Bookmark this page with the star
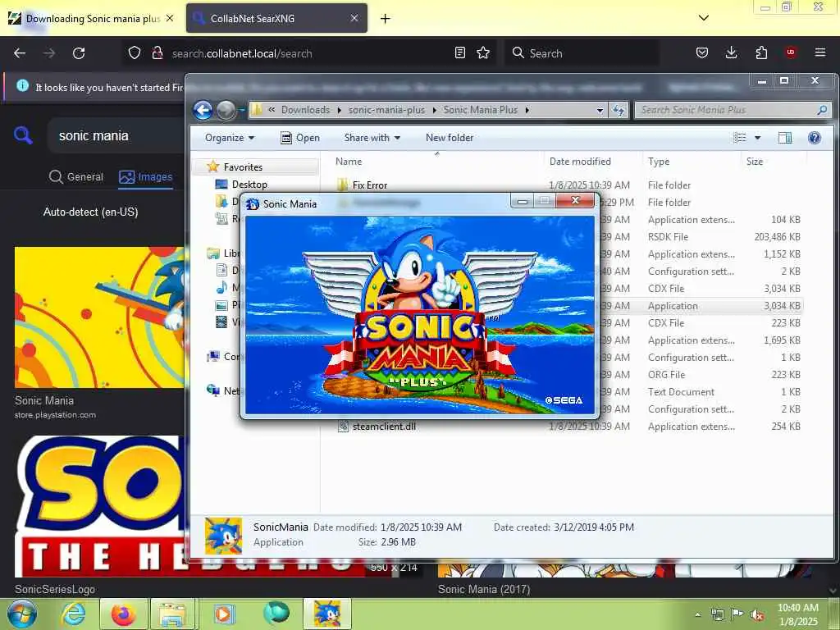Image resolution: width=840 pixels, height=630 pixels. click(x=483, y=52)
